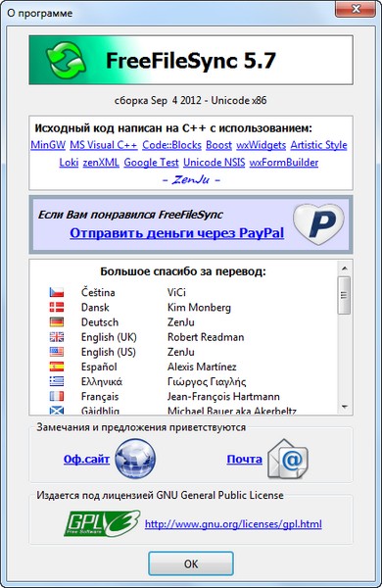Open the Loki link
Screen dimensions: 382x588
point(69,163)
